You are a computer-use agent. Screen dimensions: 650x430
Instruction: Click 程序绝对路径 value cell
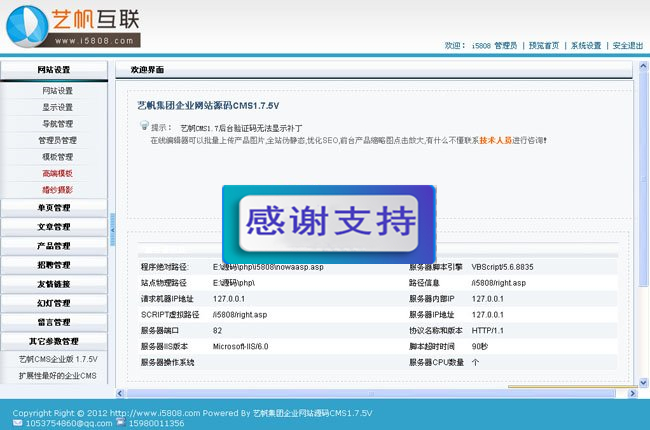pos(268,267)
